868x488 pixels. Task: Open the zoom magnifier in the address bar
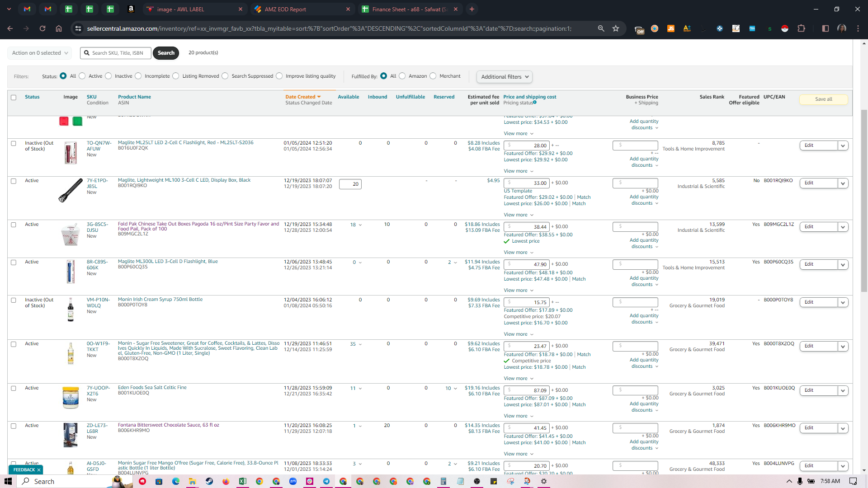click(x=601, y=28)
